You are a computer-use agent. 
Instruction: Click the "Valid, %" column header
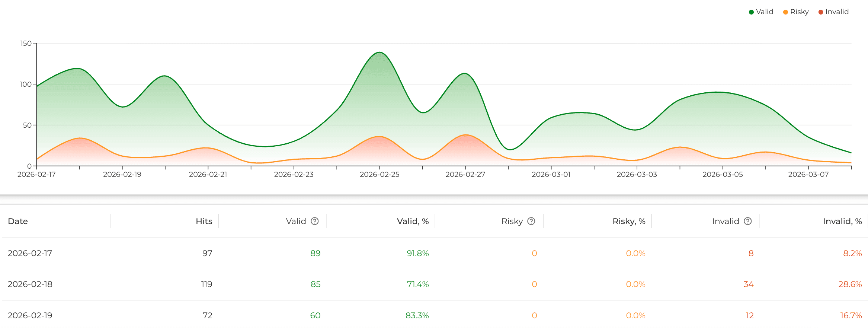pos(413,221)
